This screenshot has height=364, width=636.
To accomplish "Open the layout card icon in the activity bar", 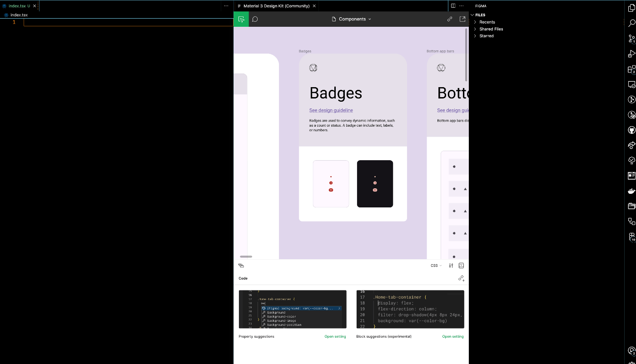I will 631,176.
